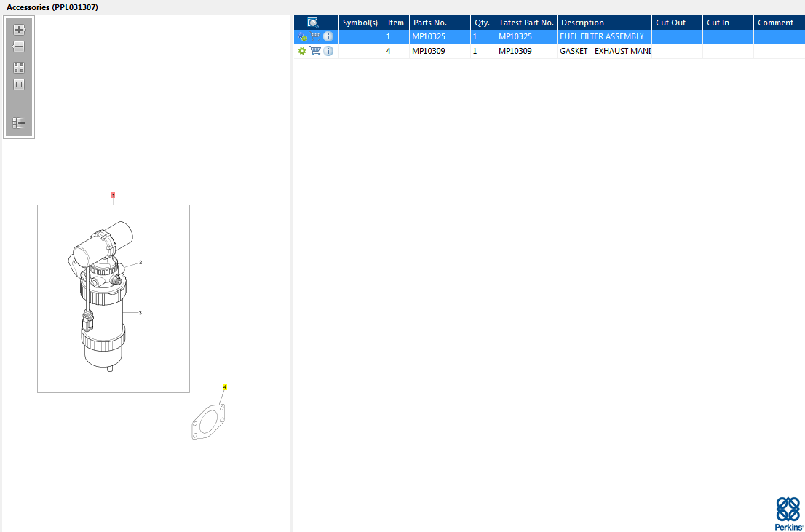Click the list export arrow icon
This screenshot has width=805, height=532.
click(x=19, y=123)
